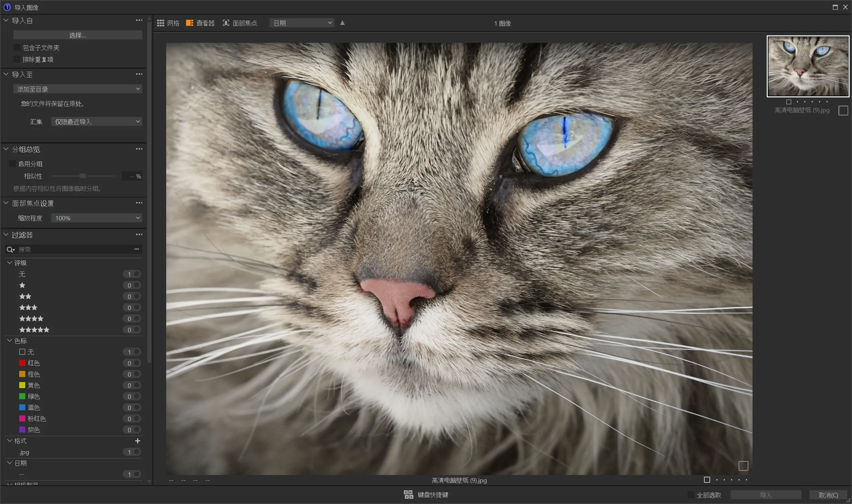Image resolution: width=852 pixels, height=504 pixels.
Task: Check the exclude duplicates option
Action: 17,59
